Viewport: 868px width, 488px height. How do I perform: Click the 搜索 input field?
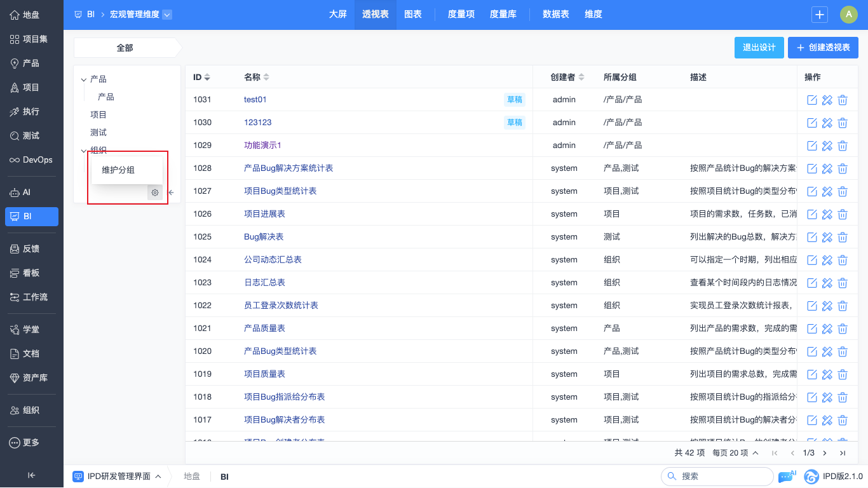coord(721,476)
